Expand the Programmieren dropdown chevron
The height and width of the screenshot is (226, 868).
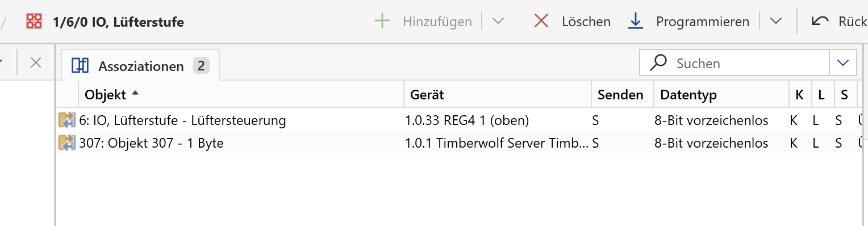coord(776,22)
